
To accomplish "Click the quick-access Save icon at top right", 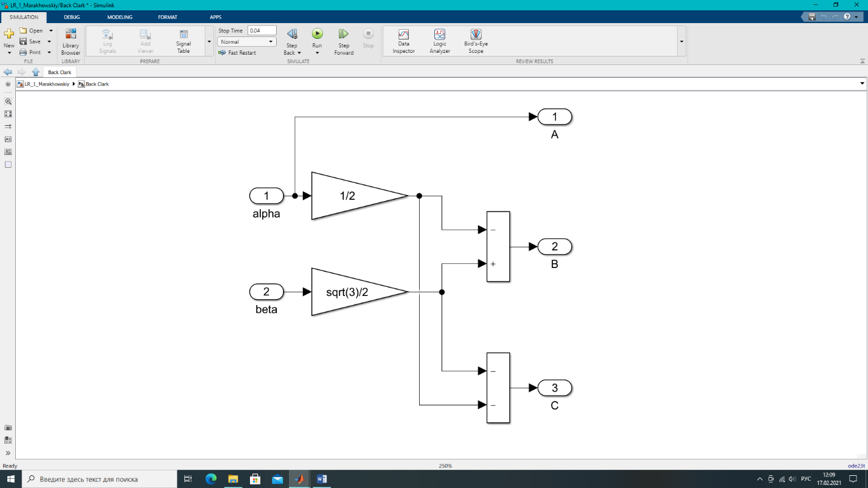I will point(812,17).
